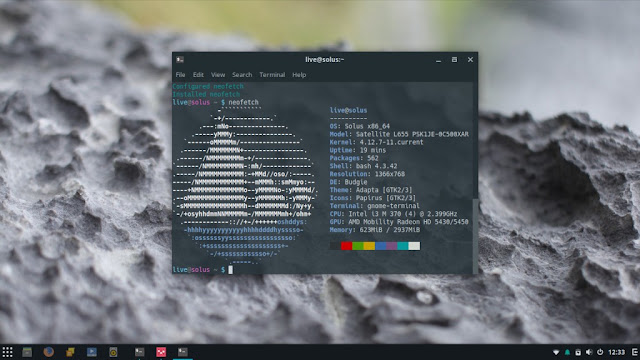Launch Firefox from the panel
Image resolution: width=640 pixels, height=360 pixels.
coord(49,352)
